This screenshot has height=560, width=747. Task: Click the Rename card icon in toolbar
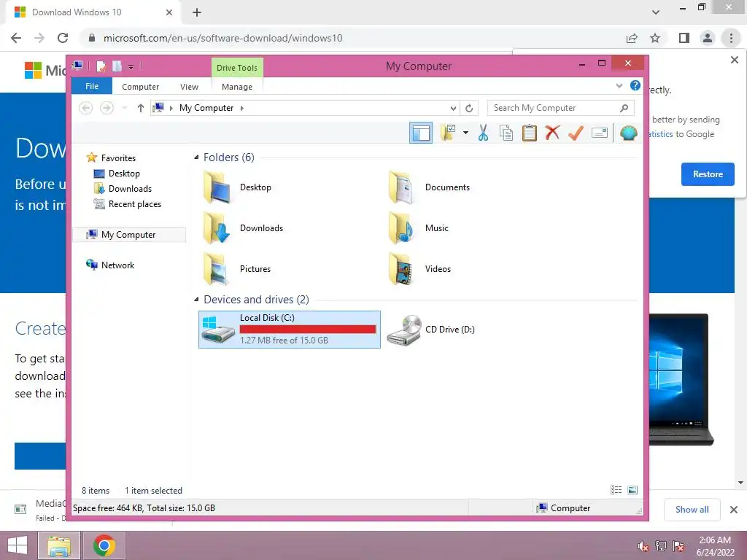[x=600, y=133]
